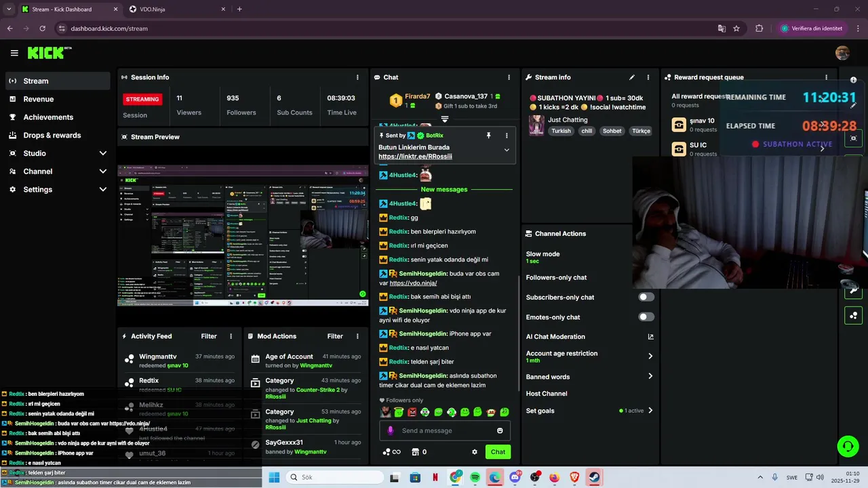Click the Followers-only chat setting
868x488 pixels.
click(556, 277)
